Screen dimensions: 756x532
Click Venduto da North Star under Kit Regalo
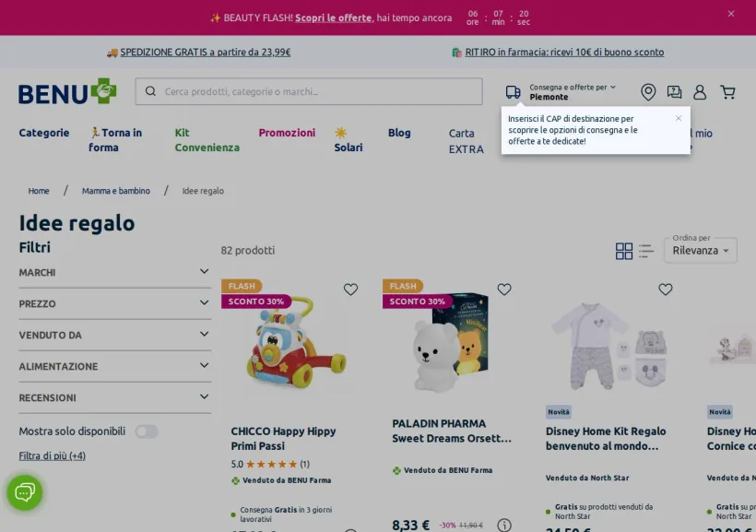point(587,478)
